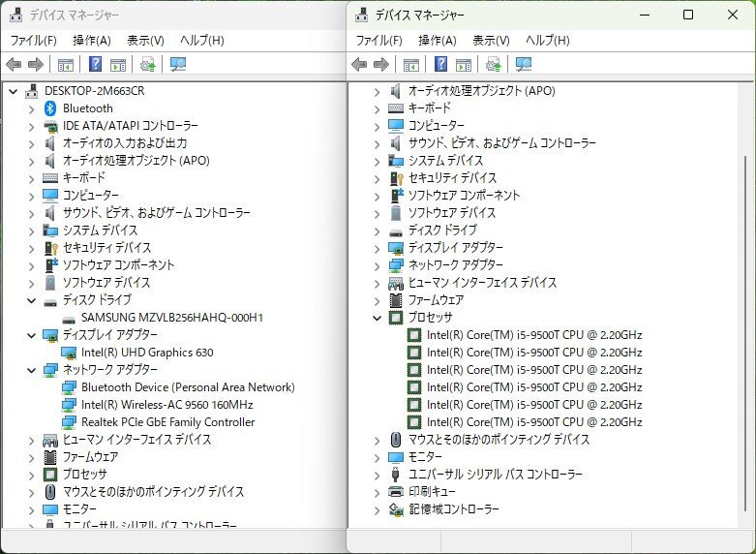Expand ディスク ドライブ in right window

coord(378,231)
